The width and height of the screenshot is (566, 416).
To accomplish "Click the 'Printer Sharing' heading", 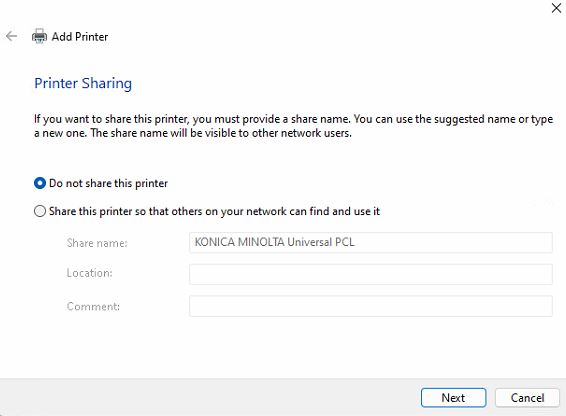I will 83,83.
